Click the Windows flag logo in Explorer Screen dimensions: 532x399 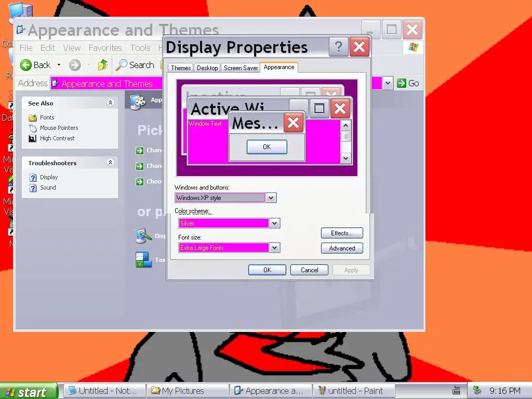(413, 47)
